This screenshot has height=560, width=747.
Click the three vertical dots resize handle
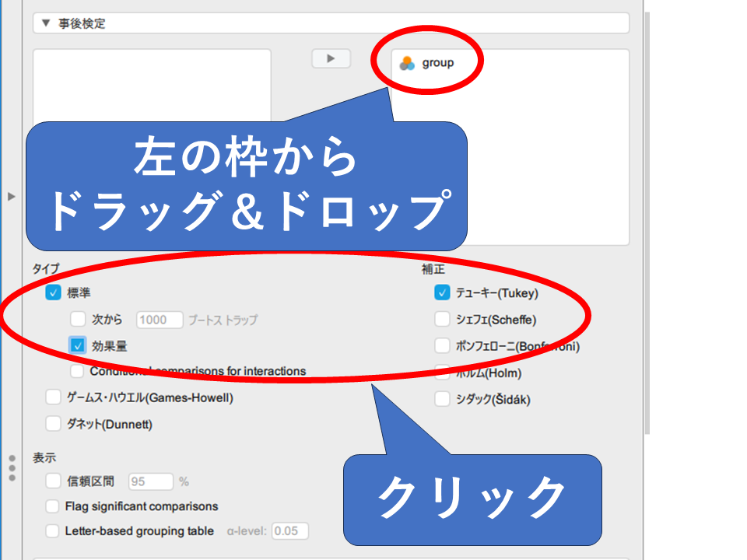(12, 468)
